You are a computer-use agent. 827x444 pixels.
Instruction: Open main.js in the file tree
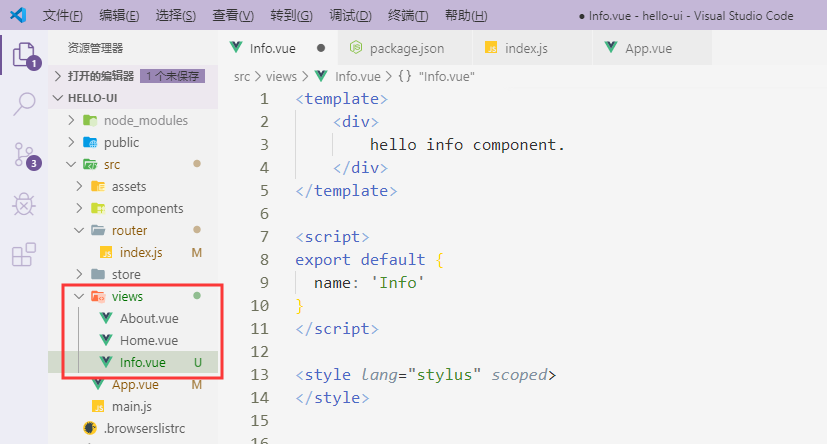133,407
